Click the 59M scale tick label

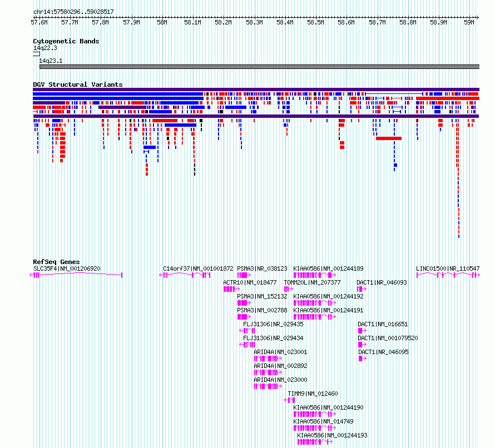click(469, 22)
